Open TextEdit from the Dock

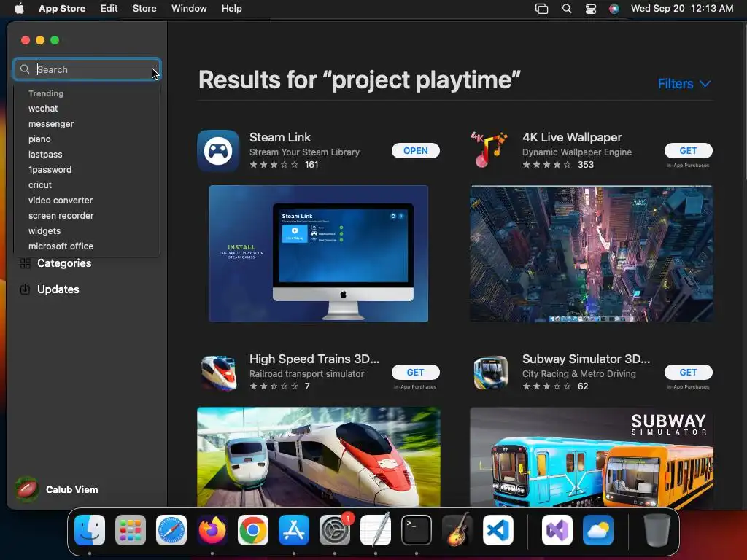tap(376, 530)
